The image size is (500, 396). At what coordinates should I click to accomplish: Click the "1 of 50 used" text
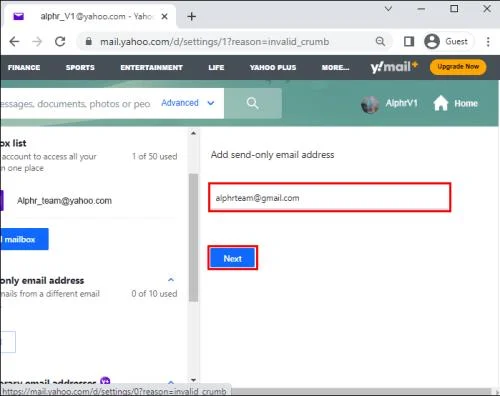(x=155, y=156)
